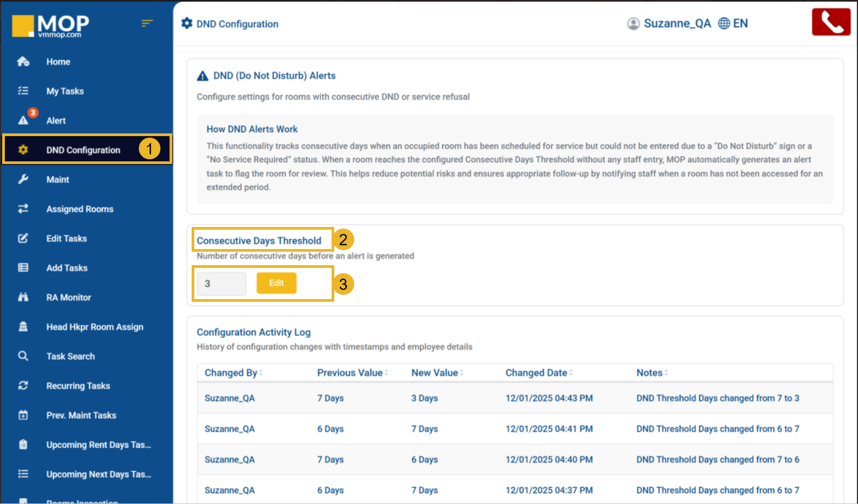Click the Recurring Tasks refresh icon

[23, 386]
